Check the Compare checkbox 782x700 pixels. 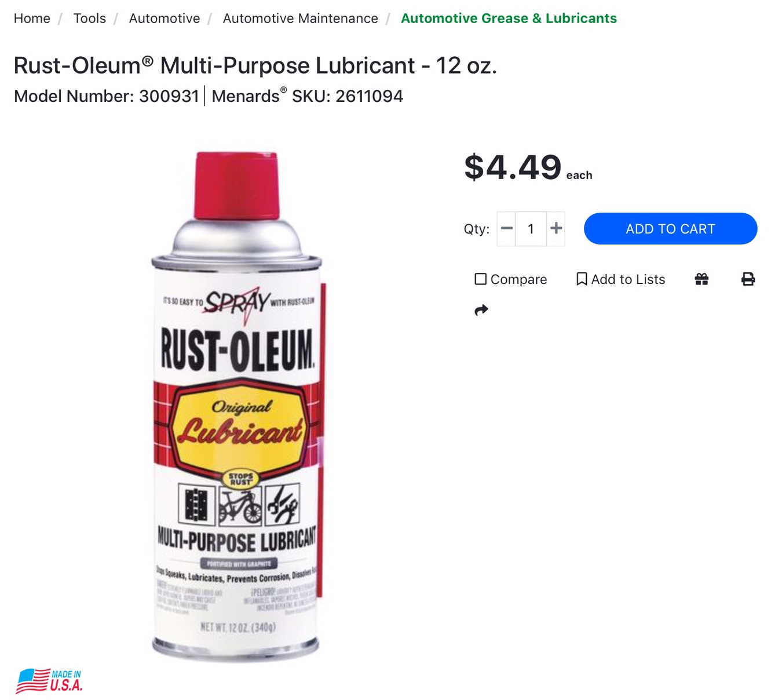pyautogui.click(x=480, y=279)
